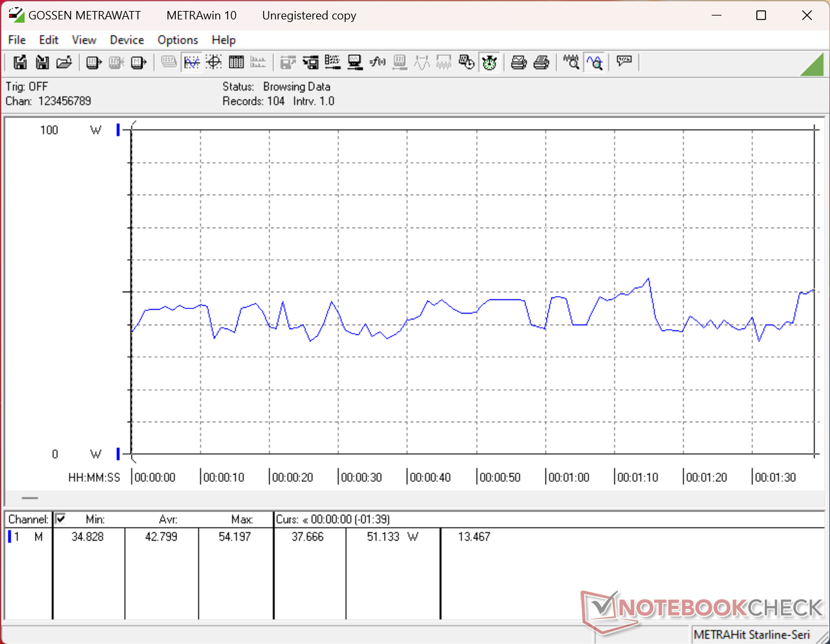Click the floppy with left arrow icon
The width and height of the screenshot is (830, 644).
[x=311, y=63]
